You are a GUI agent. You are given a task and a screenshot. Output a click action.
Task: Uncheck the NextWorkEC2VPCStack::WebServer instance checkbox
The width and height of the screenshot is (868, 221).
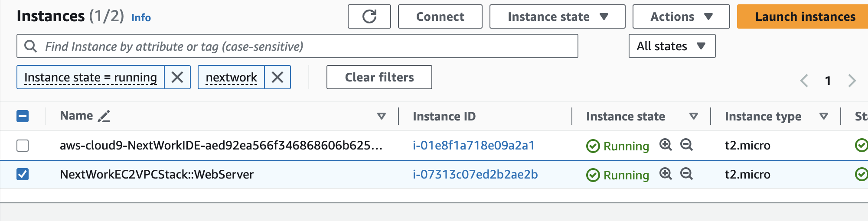[x=23, y=174]
